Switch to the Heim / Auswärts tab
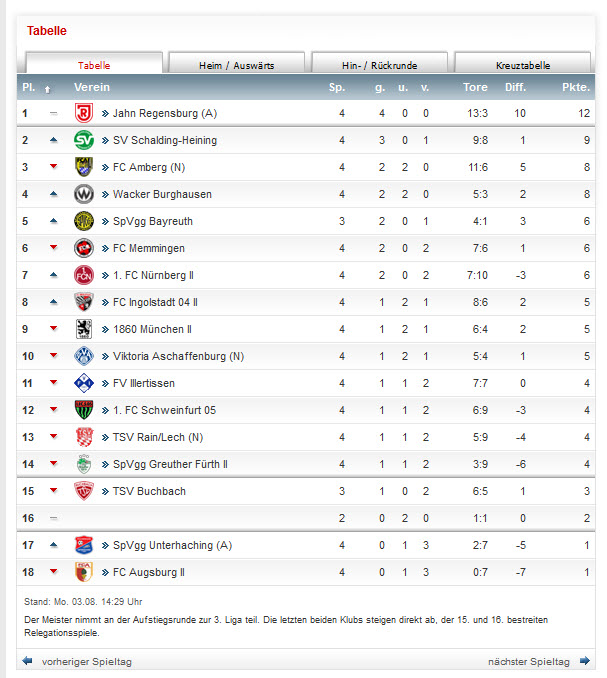Image resolution: width=607 pixels, height=678 pixels. click(x=237, y=65)
